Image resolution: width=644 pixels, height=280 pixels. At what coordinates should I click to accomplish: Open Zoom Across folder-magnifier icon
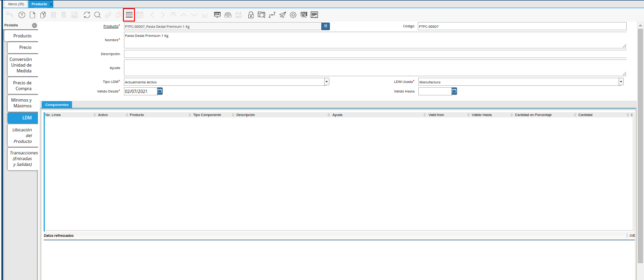(x=261, y=15)
